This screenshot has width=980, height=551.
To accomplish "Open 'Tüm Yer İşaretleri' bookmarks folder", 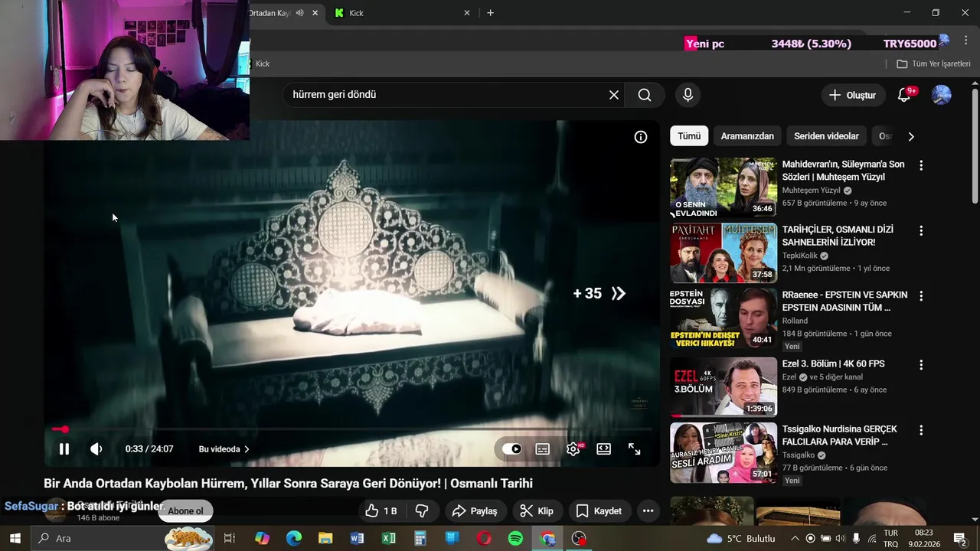I will [x=933, y=64].
